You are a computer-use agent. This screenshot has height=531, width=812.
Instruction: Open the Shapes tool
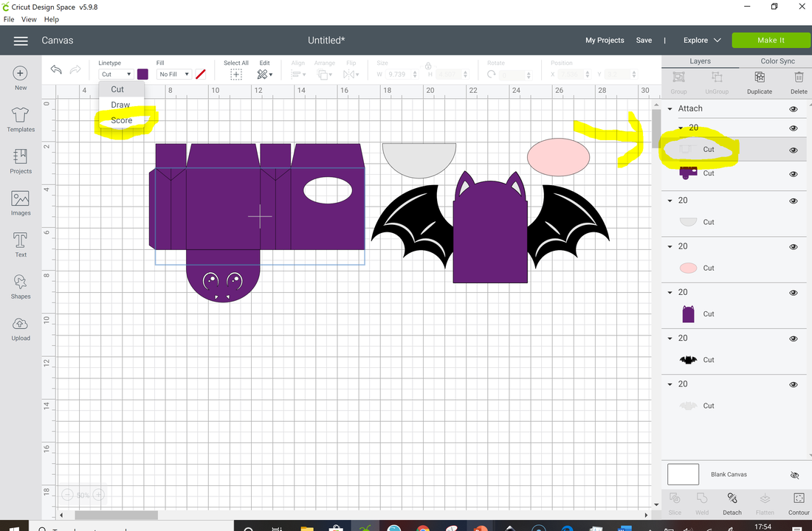(x=21, y=286)
